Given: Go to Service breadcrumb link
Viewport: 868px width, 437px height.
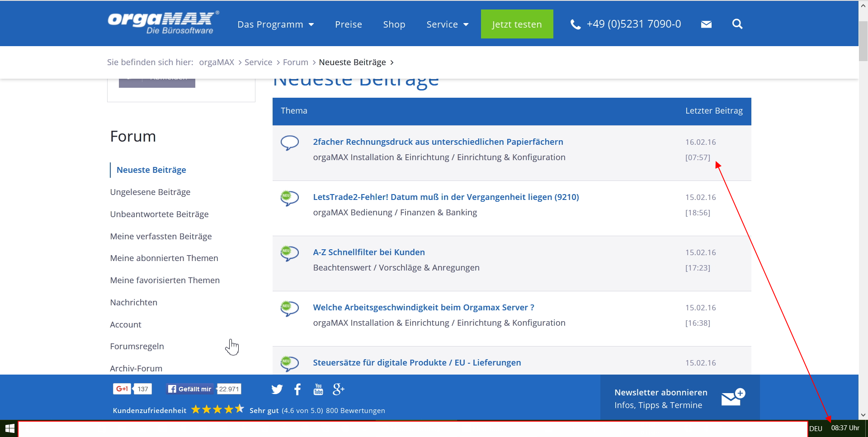Looking at the screenshot, I should click(x=259, y=62).
